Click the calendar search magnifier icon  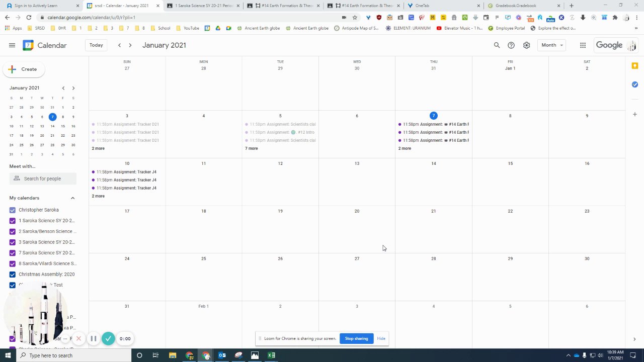pos(497,45)
